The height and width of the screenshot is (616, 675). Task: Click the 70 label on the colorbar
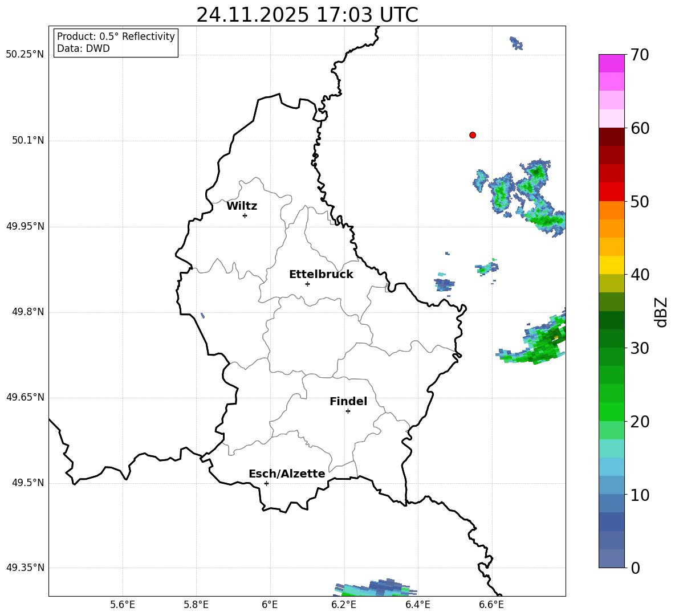click(640, 55)
